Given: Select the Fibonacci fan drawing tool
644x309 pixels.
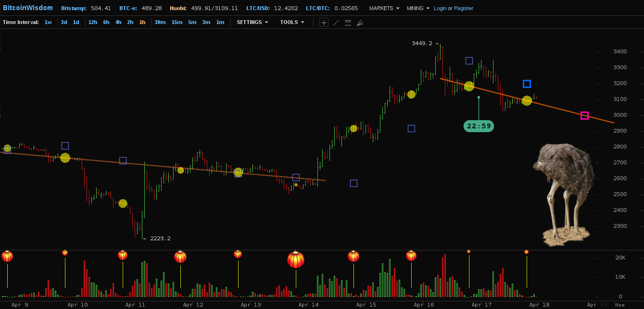Looking at the screenshot, I should [x=360, y=23].
